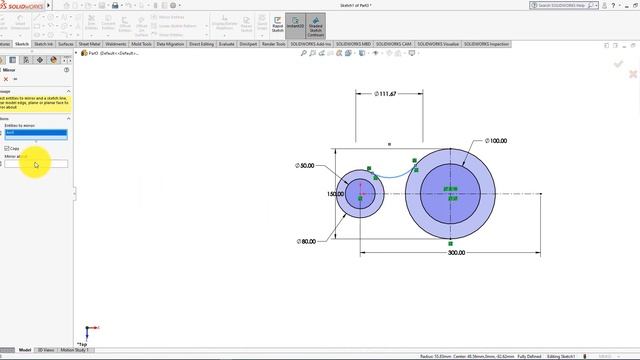Switch to the Mold Tools tab
The height and width of the screenshot is (360, 640).
click(x=141, y=44)
